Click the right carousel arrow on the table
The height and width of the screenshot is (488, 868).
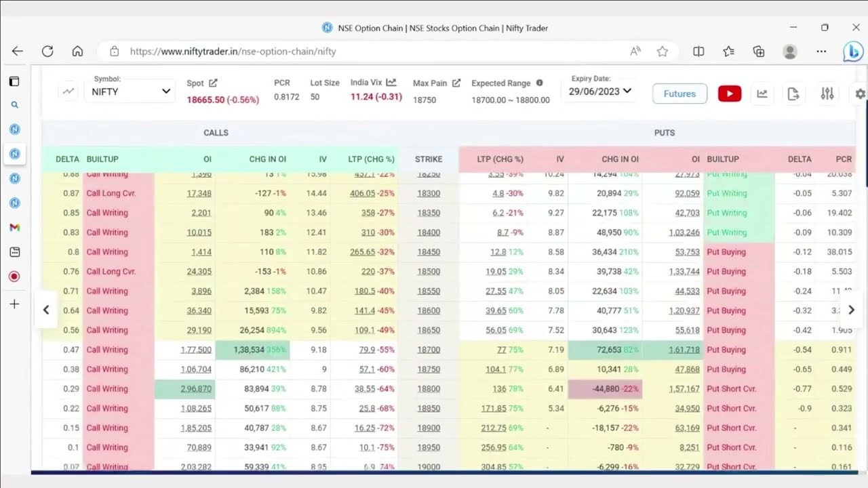(x=852, y=310)
